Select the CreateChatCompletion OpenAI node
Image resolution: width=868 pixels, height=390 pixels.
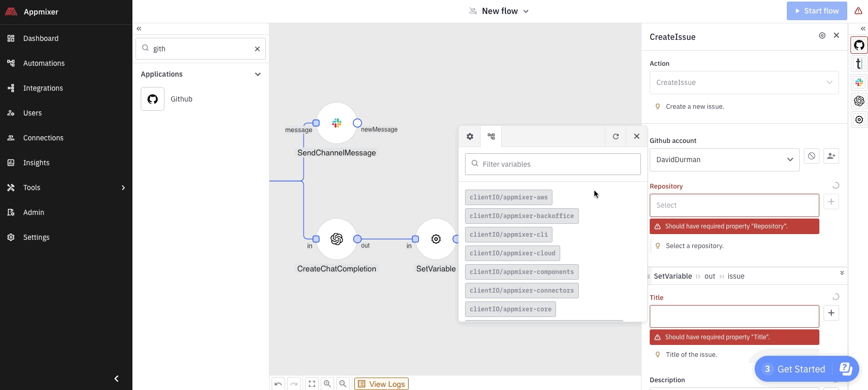pyautogui.click(x=337, y=239)
